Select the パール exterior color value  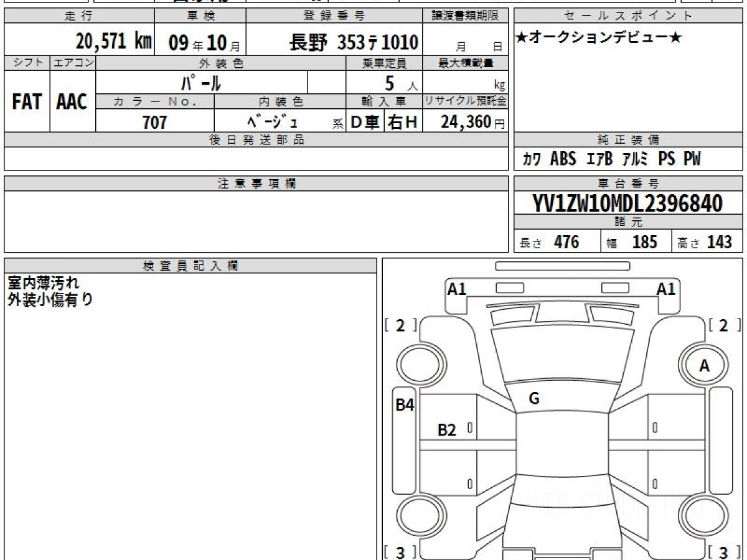201,82
